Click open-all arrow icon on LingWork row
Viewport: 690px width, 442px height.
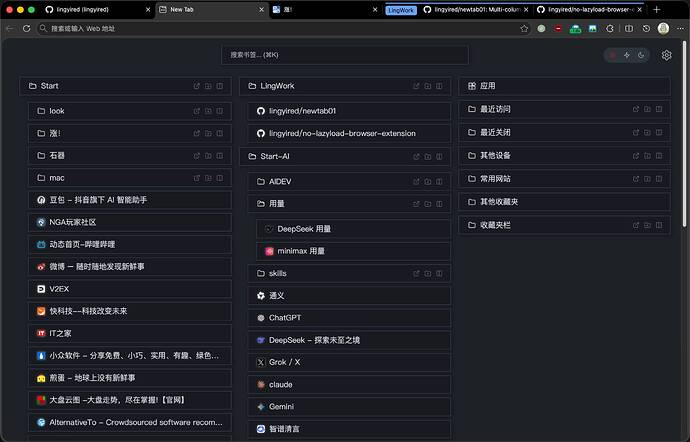click(x=416, y=86)
